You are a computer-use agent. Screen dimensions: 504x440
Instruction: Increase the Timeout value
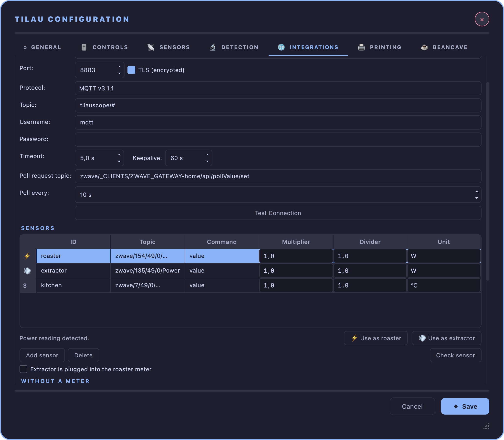119,155
